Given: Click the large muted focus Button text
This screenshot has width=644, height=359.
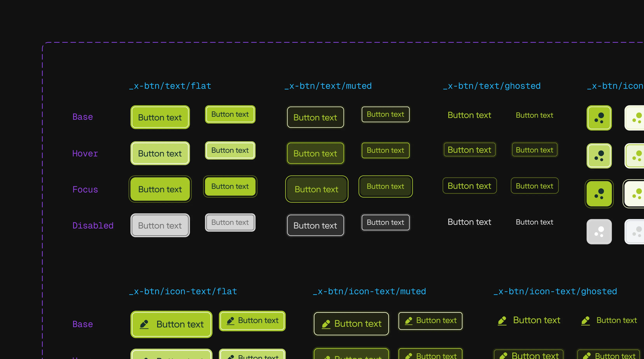Looking at the screenshot, I should tap(317, 189).
